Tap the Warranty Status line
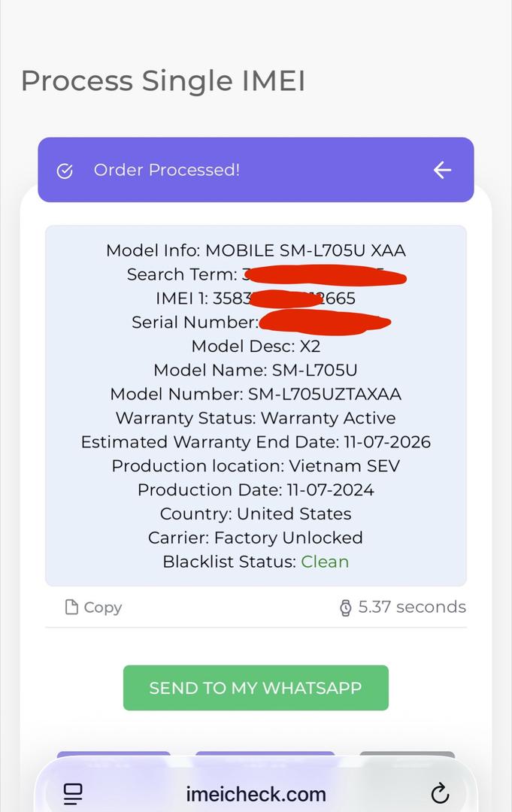This screenshot has height=812, width=512. pyautogui.click(x=256, y=418)
